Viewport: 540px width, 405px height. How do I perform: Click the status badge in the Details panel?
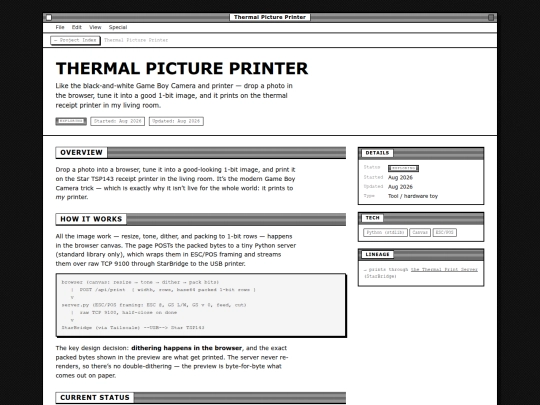click(403, 168)
